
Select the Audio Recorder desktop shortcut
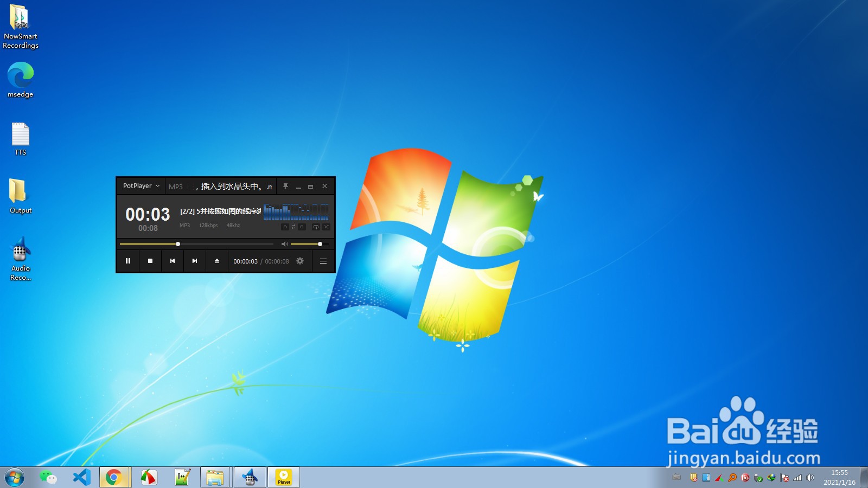pyautogui.click(x=21, y=259)
